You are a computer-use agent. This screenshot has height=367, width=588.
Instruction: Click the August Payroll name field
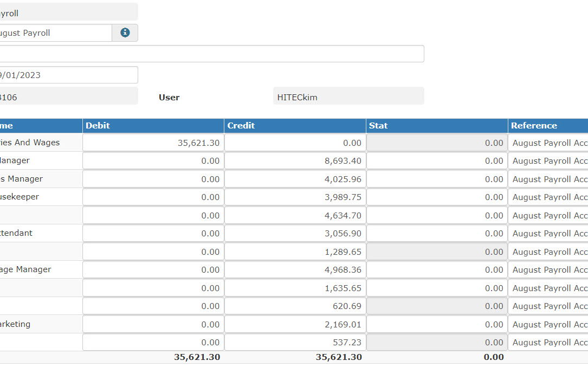pyautogui.click(x=55, y=33)
